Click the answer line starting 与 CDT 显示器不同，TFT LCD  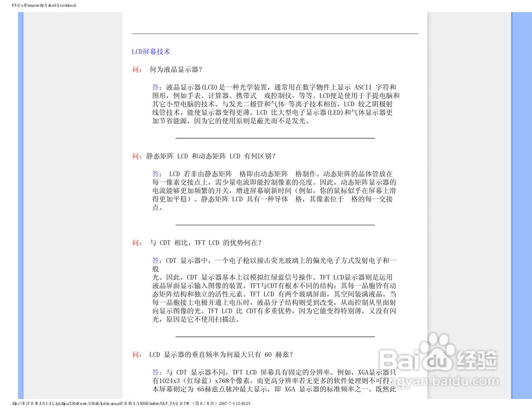[274, 372]
